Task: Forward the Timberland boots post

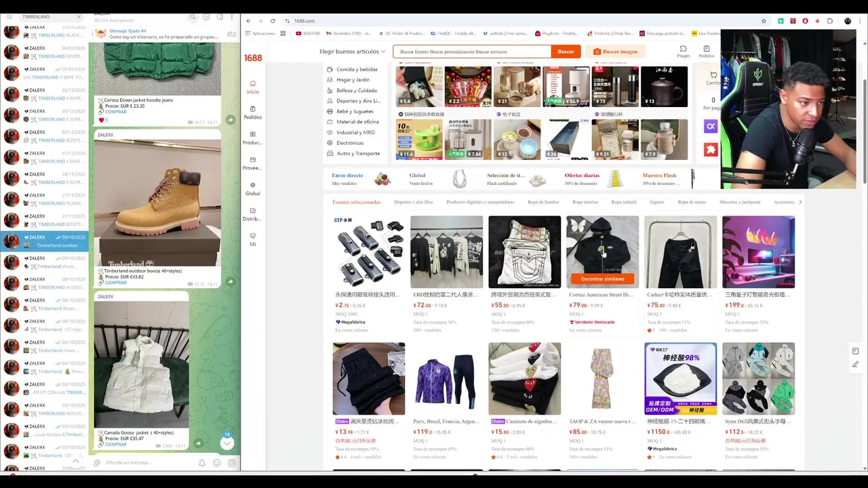Action: [231, 281]
